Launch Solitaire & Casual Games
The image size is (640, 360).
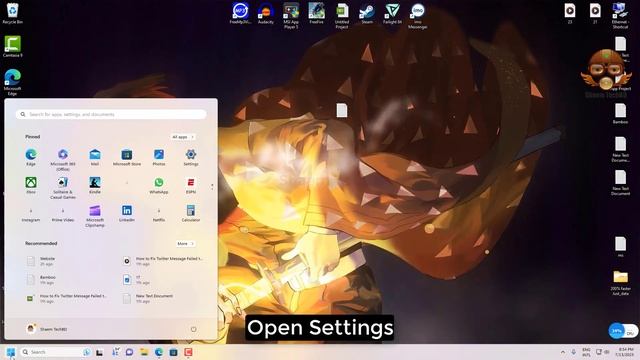coord(63,188)
